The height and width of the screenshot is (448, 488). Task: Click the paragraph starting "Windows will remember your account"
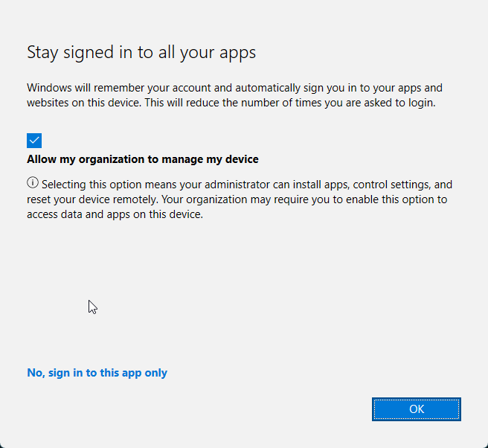pos(234,95)
